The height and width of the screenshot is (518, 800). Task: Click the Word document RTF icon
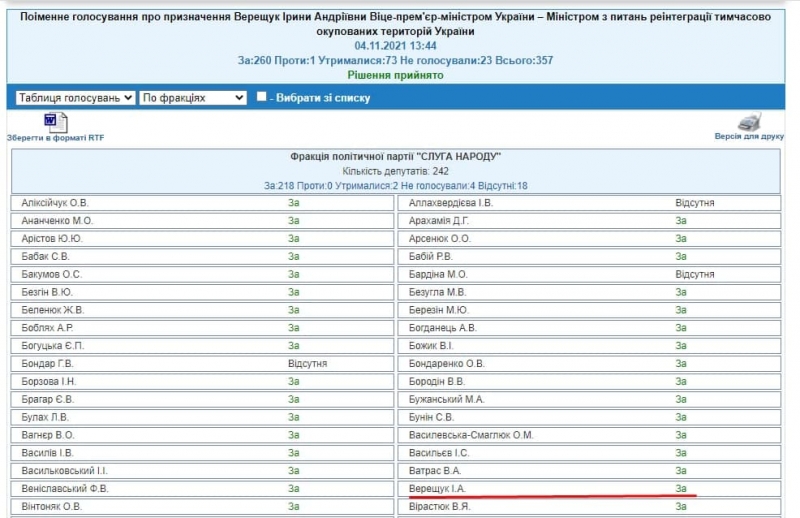click(x=56, y=122)
